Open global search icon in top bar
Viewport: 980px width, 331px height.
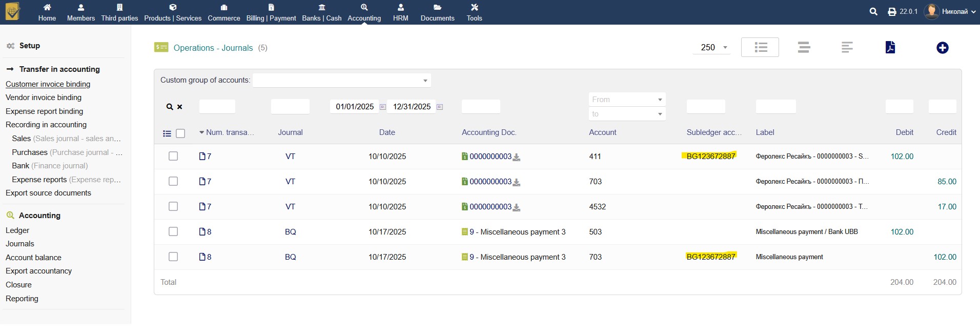(x=873, y=12)
